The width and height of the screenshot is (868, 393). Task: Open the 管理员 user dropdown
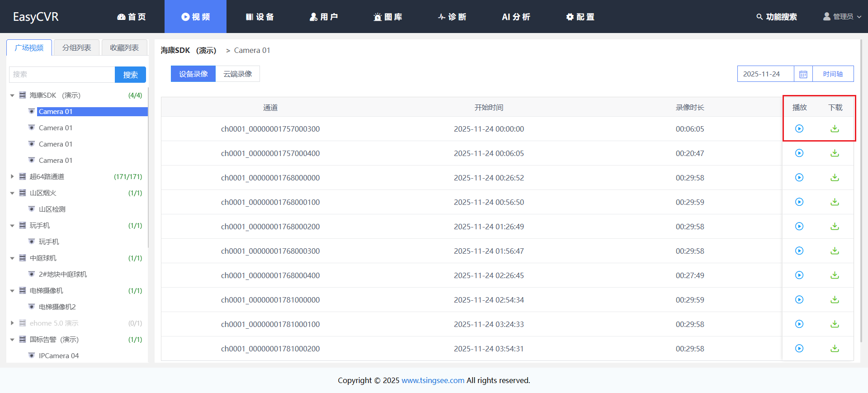[842, 17]
